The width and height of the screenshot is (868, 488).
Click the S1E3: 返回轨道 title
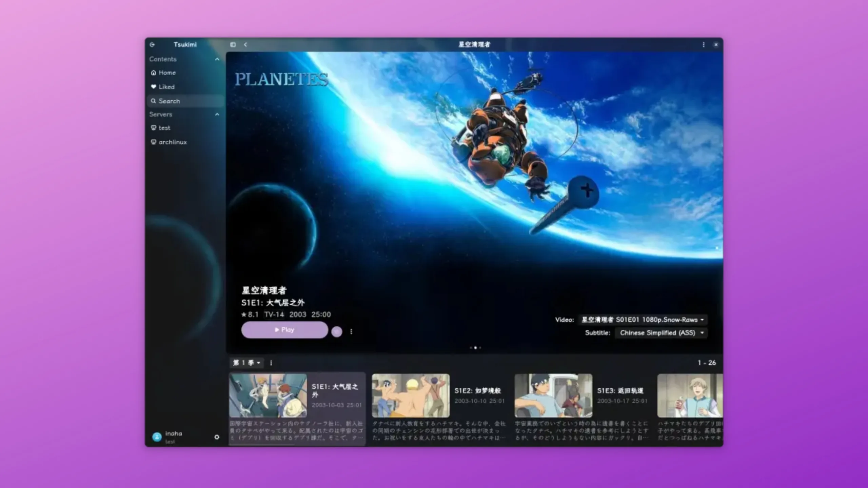pyautogui.click(x=620, y=390)
